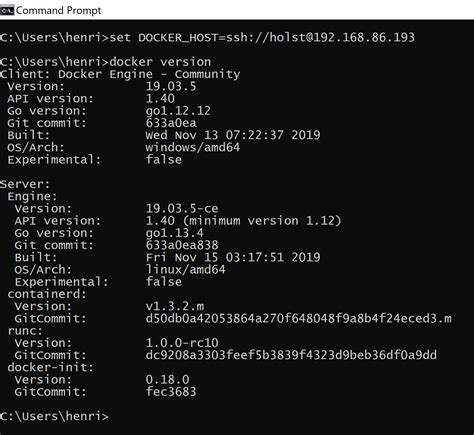
Task: Click the Command Prompt icon in title bar
Action: point(7,10)
